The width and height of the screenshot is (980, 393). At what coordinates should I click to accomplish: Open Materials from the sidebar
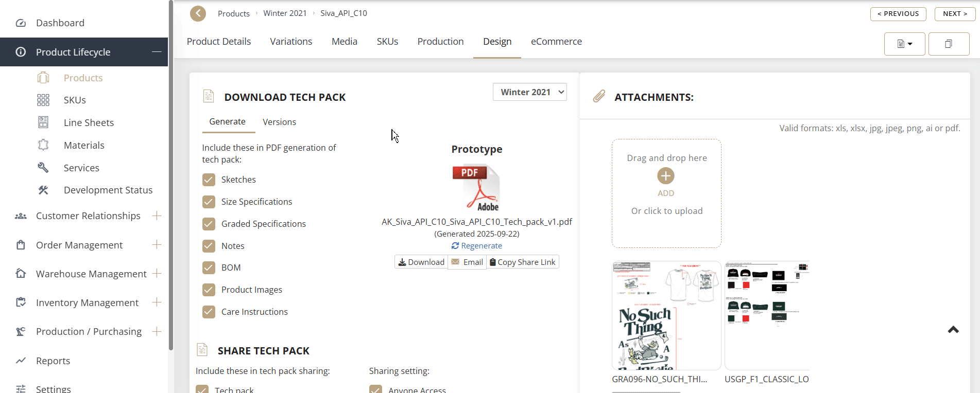[x=84, y=146]
